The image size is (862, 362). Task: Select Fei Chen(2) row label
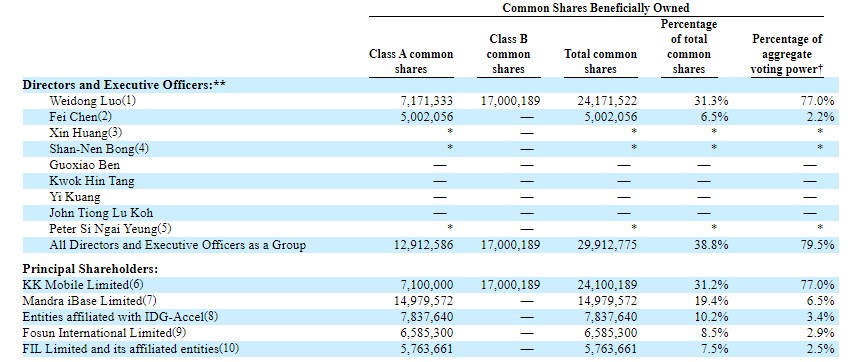coord(81,117)
